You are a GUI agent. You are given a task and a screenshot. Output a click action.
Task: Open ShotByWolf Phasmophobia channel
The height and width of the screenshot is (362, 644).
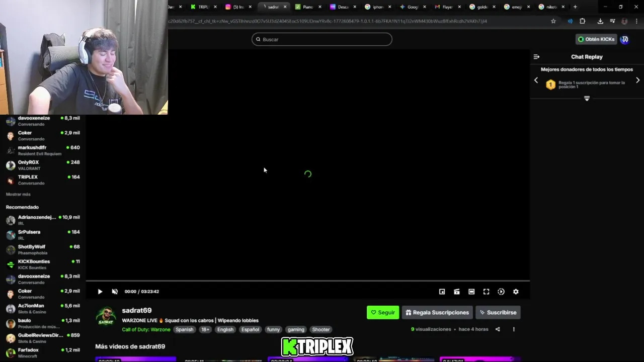[43, 249]
